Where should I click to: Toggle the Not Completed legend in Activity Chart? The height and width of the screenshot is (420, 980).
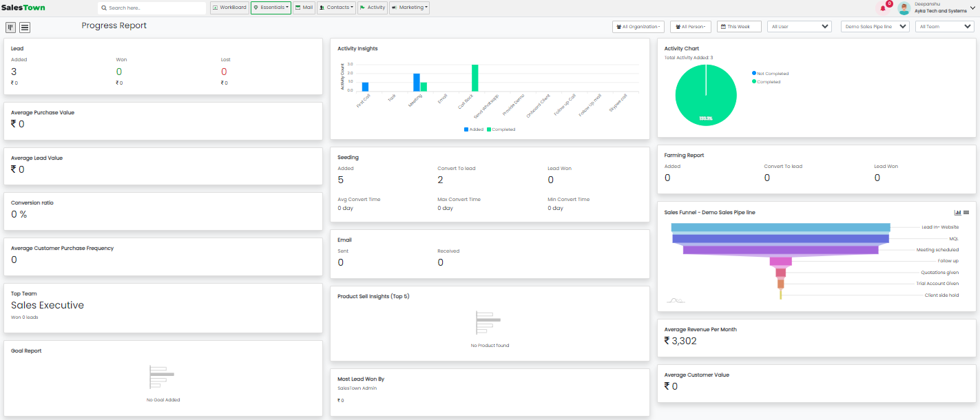[770, 74]
